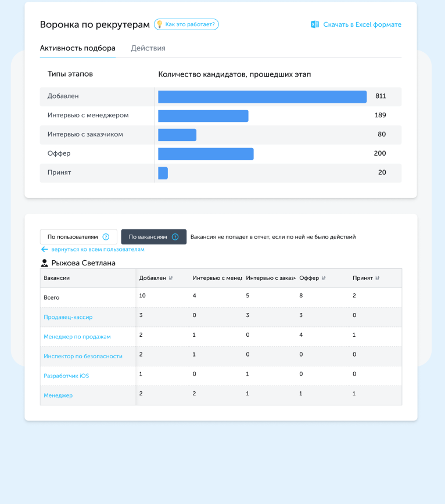The width and height of the screenshot is (445, 504).
Task: Click the back arrow icon beside 'вернуться ко всем пользователям'
Action: pyautogui.click(x=44, y=250)
